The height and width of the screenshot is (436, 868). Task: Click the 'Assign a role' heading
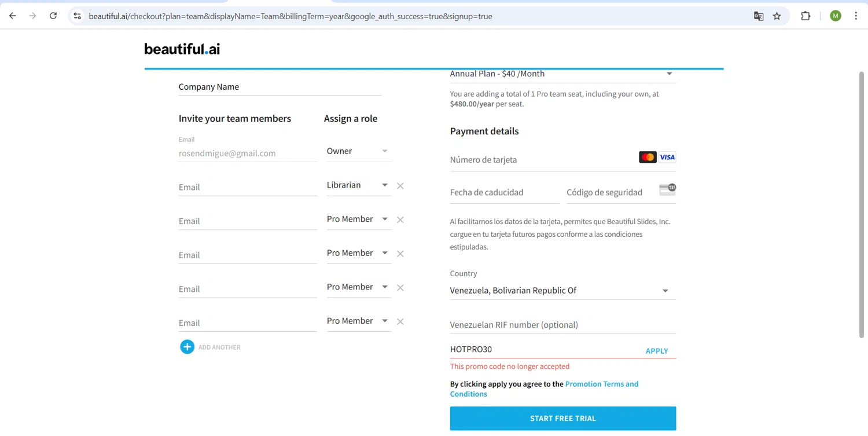[x=351, y=119]
